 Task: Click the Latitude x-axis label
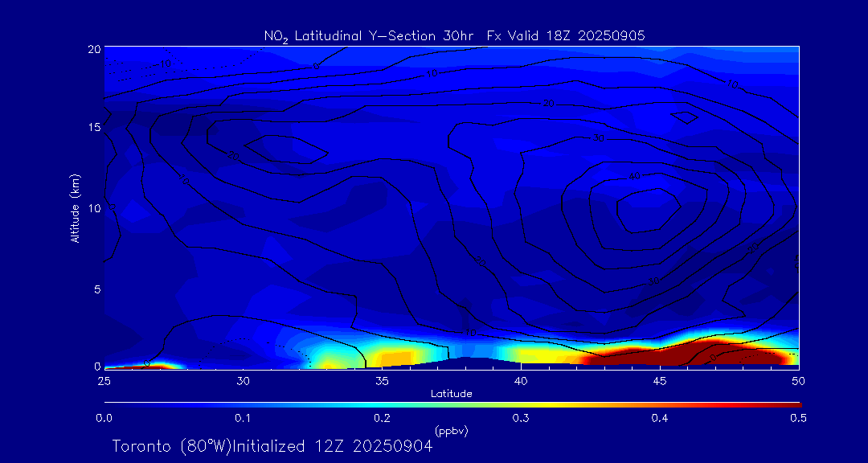tap(451, 394)
